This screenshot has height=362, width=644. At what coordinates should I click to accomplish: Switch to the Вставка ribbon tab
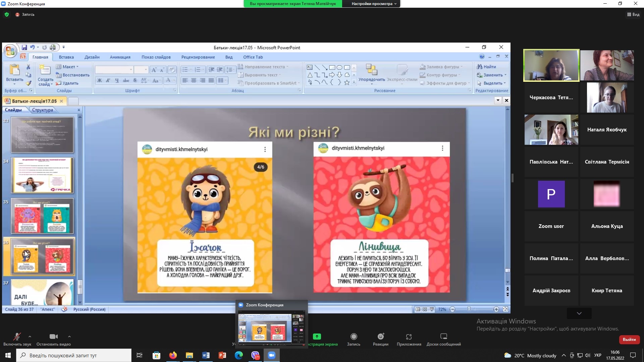66,57
